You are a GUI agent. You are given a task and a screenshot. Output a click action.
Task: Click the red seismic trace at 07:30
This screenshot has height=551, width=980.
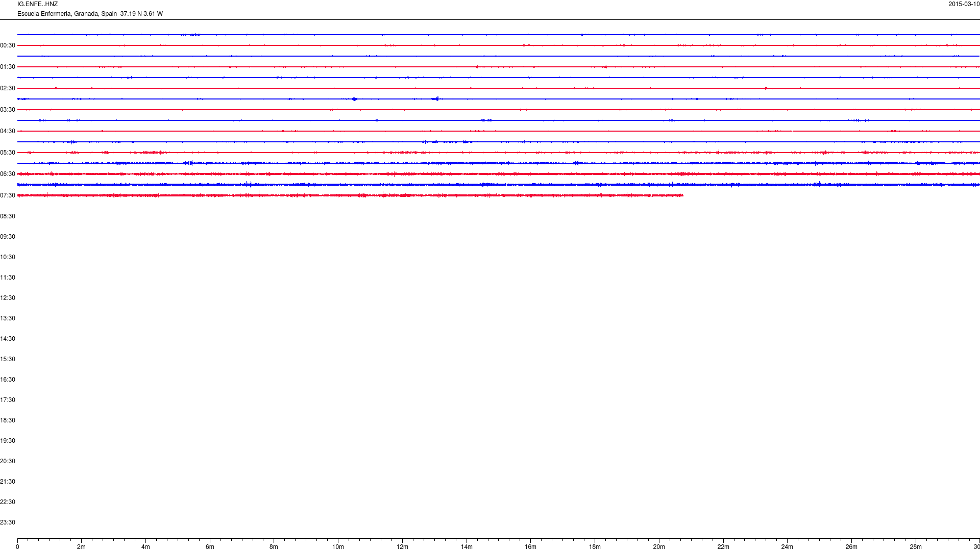point(350,195)
